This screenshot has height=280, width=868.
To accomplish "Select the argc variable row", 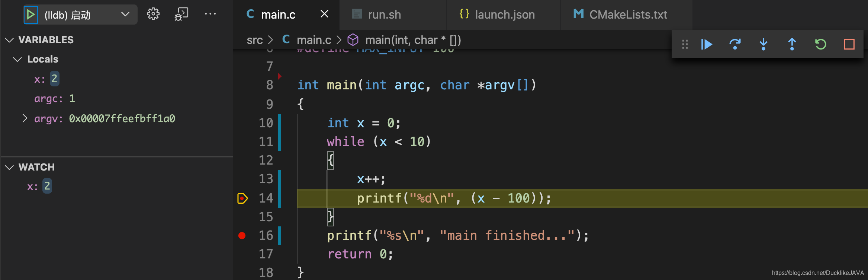I will tap(116, 99).
